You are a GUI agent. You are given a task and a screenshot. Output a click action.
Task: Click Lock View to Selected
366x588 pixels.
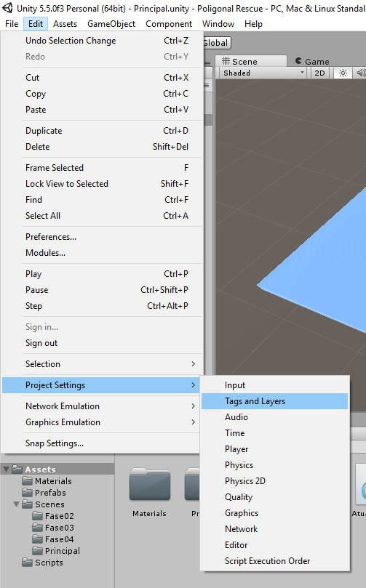click(102, 184)
